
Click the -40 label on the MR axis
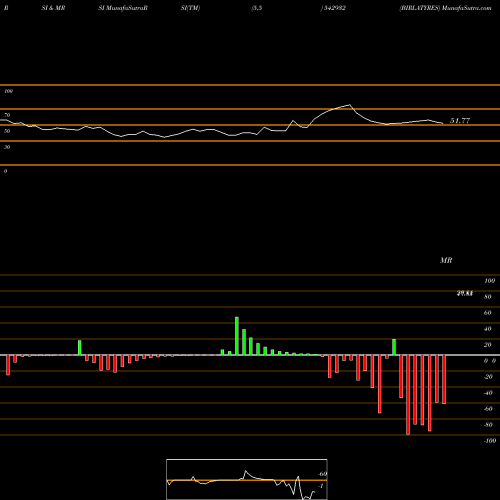(488, 393)
